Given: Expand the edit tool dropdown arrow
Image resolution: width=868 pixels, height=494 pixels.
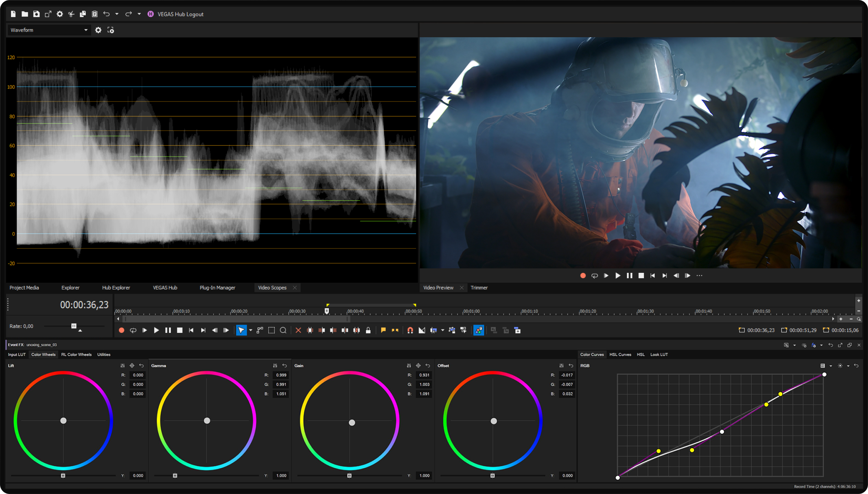Looking at the screenshot, I should tap(250, 330).
